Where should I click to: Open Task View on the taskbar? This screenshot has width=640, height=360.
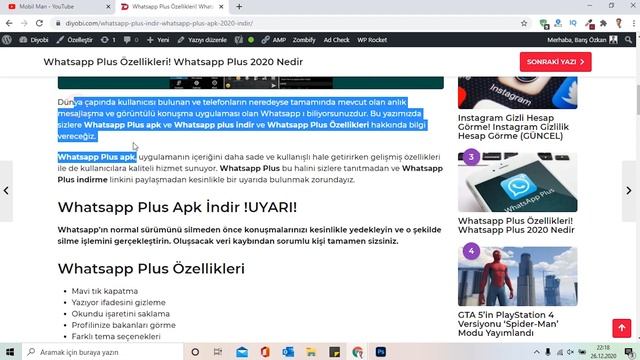pos(218,352)
